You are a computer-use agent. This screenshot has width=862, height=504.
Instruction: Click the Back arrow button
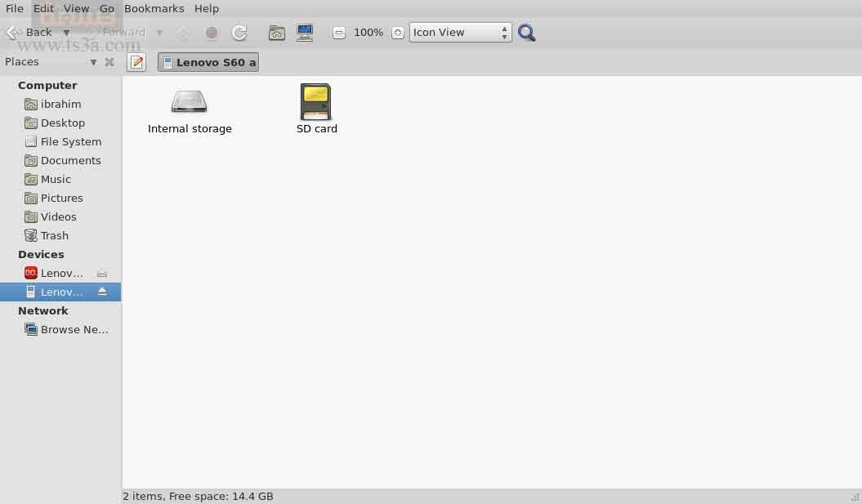coord(29,33)
